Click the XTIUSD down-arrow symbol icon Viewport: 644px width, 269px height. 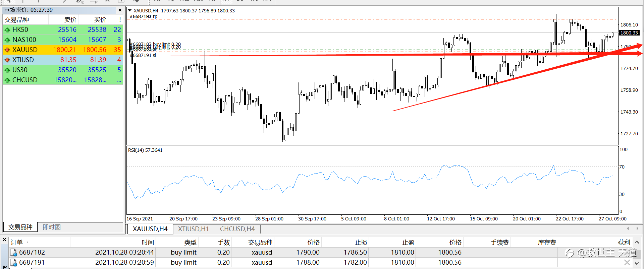(7, 60)
